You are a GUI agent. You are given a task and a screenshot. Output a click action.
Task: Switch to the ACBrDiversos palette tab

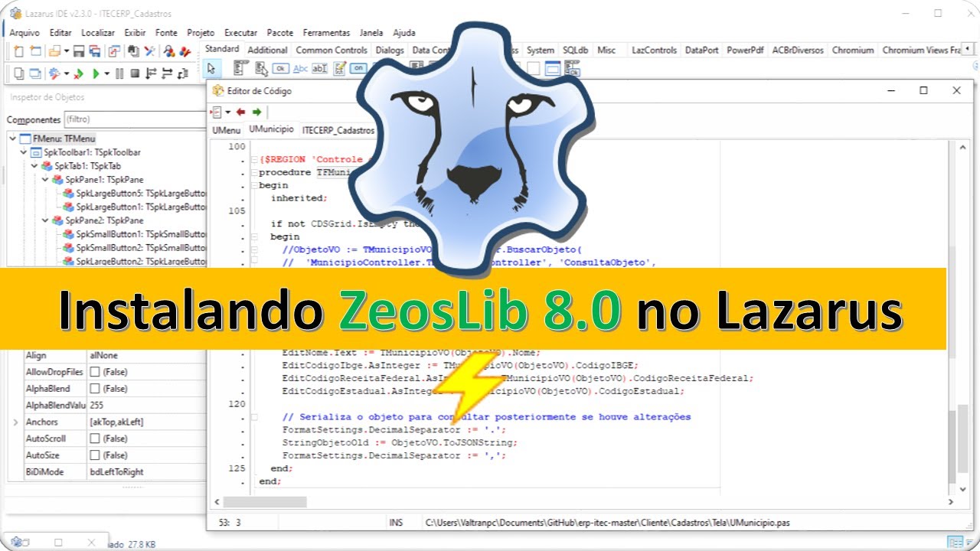coord(798,50)
